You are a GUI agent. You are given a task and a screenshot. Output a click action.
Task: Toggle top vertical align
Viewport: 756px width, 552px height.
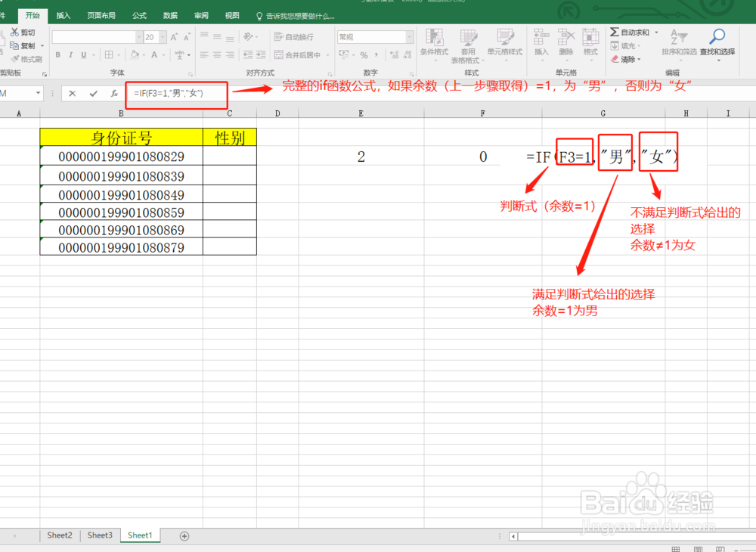pyautogui.click(x=204, y=37)
